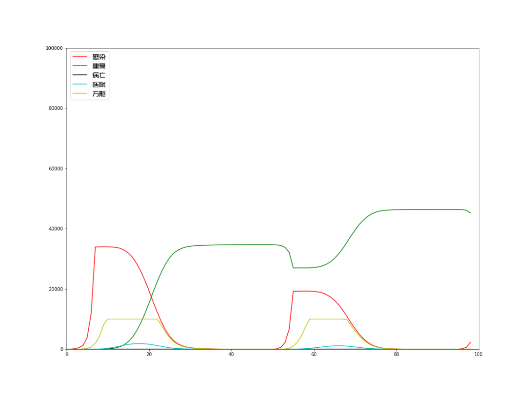Click the 康复 legend label
532x399 pixels.
point(99,66)
